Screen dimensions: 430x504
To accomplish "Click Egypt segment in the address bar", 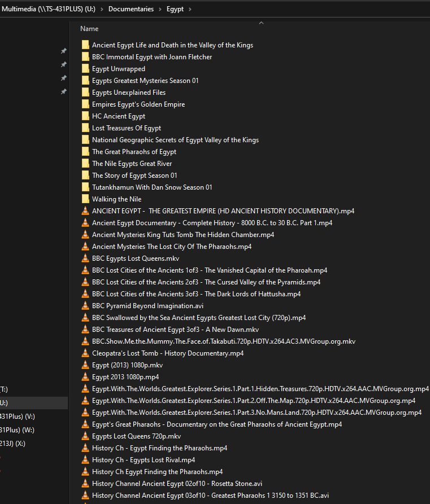I will [175, 9].
